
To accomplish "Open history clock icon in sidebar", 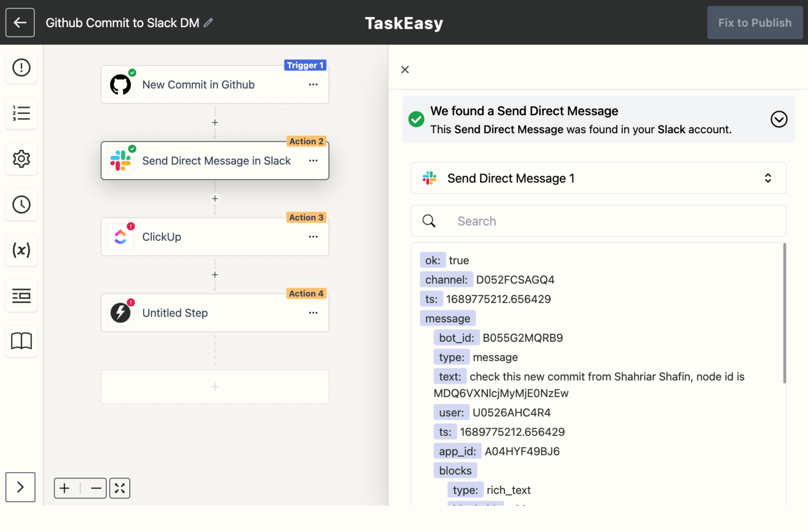I will point(21,204).
